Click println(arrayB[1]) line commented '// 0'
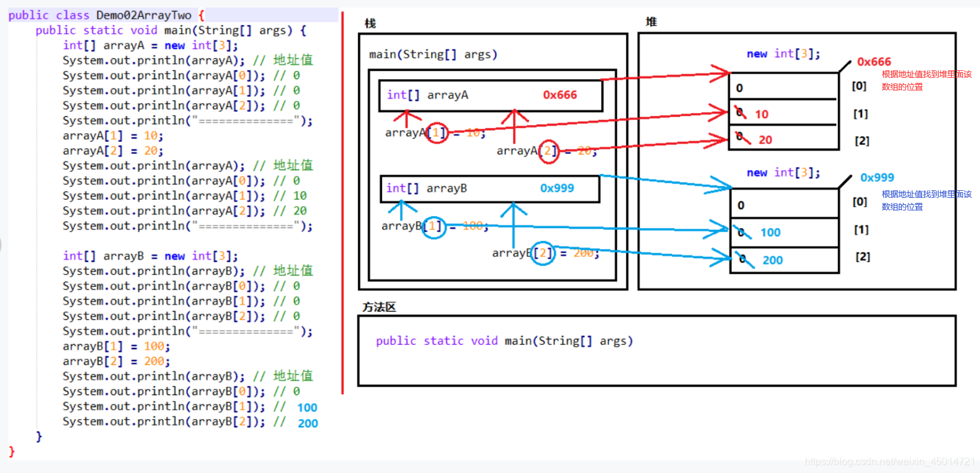 182,301
